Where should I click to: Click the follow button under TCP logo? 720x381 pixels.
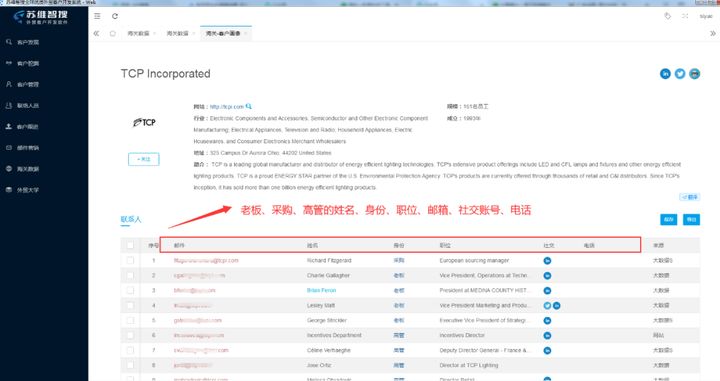[x=144, y=159]
